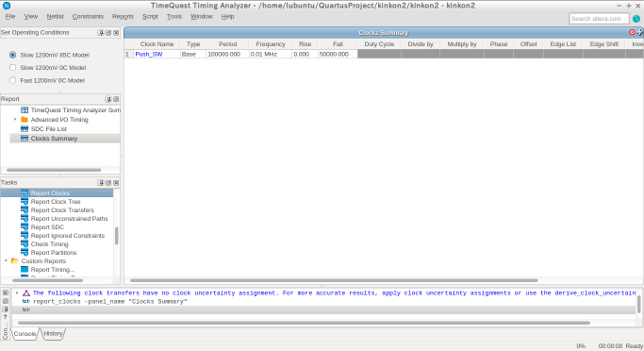Image resolution: width=644 pixels, height=351 pixels.
Task: Select Fast 1200mV 0C Model
Action: click(13, 80)
